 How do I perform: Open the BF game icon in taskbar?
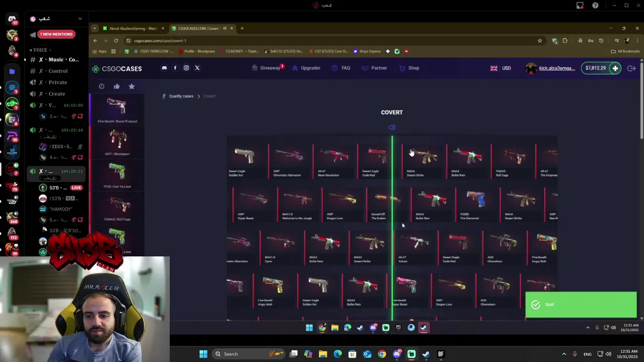click(x=441, y=354)
